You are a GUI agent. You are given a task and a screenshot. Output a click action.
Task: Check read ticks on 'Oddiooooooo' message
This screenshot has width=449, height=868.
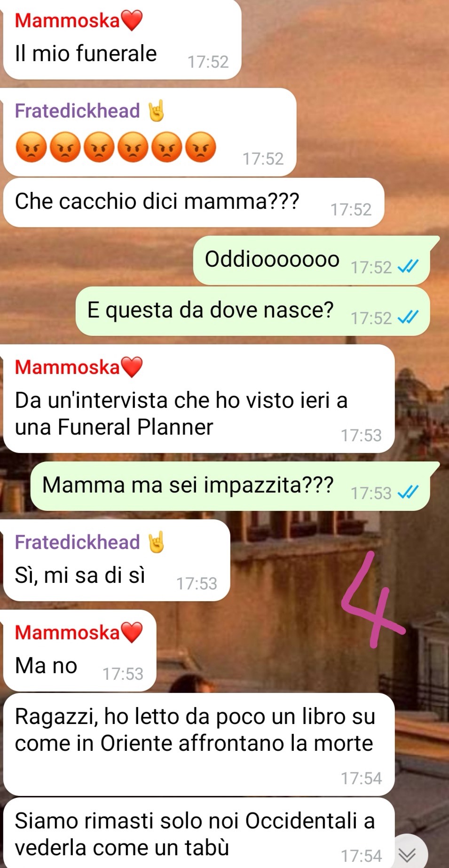(x=408, y=267)
